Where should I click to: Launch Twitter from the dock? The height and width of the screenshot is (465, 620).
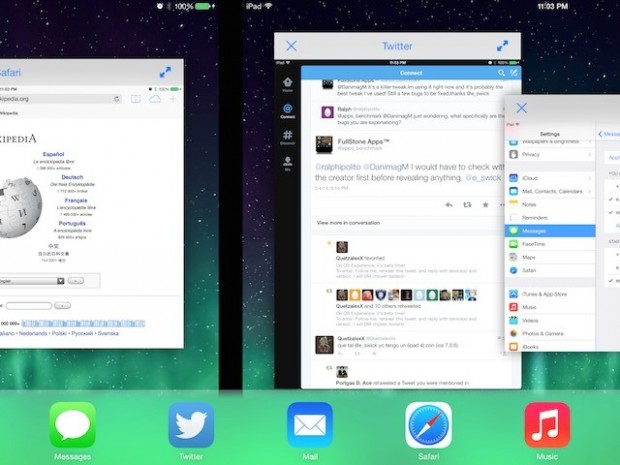tap(191, 425)
